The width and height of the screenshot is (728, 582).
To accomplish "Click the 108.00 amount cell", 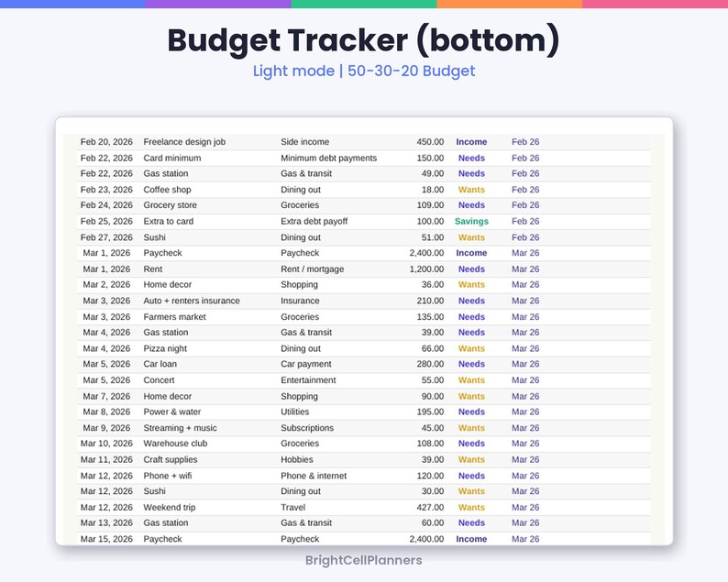I will (x=430, y=444).
